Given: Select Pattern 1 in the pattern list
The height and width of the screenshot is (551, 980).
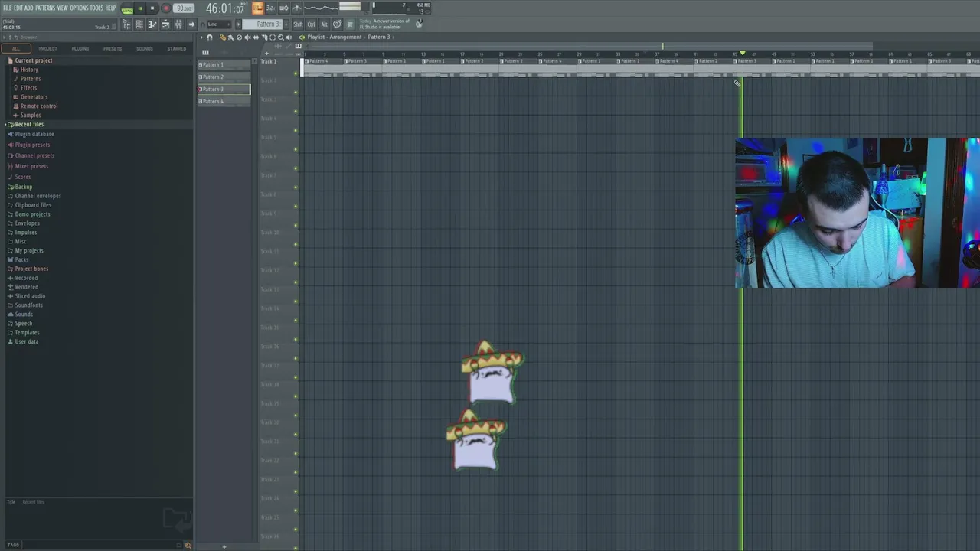Looking at the screenshot, I should (x=224, y=65).
